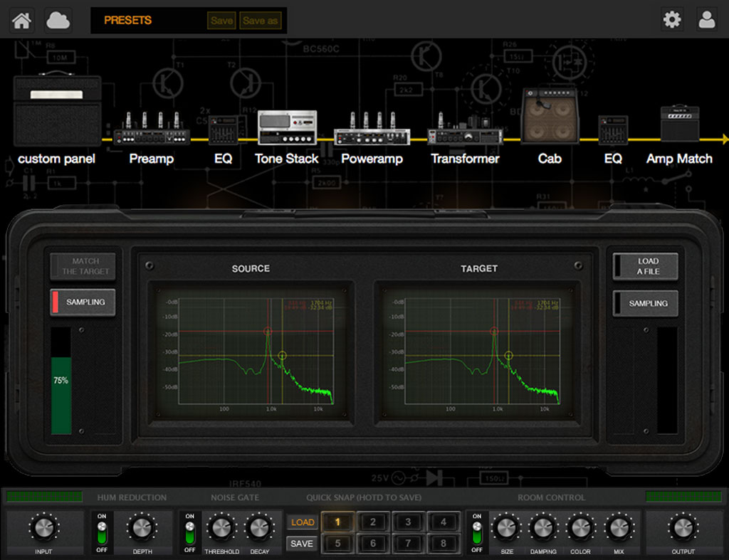Toggle the Hum Reduction on/off switch
The image size is (729, 560).
(x=102, y=532)
